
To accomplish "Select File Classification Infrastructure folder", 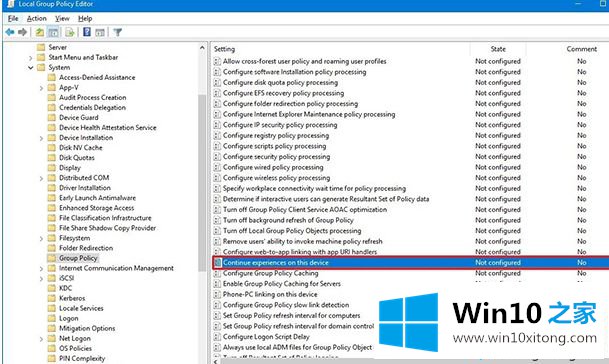I will [x=105, y=218].
